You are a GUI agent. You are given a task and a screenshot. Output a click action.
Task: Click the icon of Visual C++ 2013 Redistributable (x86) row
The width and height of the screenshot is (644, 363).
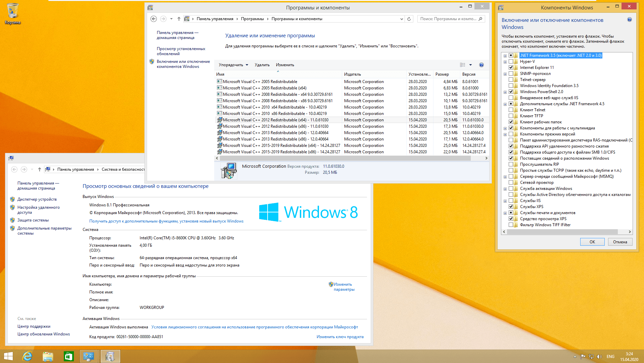click(x=219, y=139)
